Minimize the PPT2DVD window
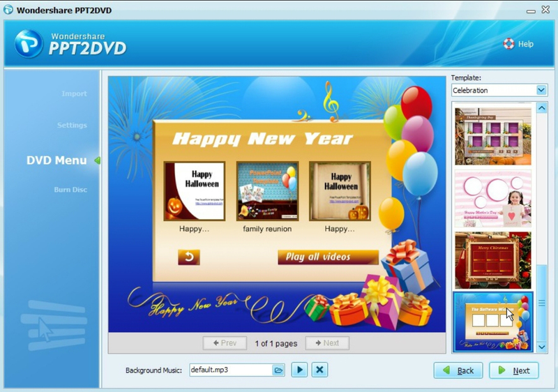 (531, 11)
